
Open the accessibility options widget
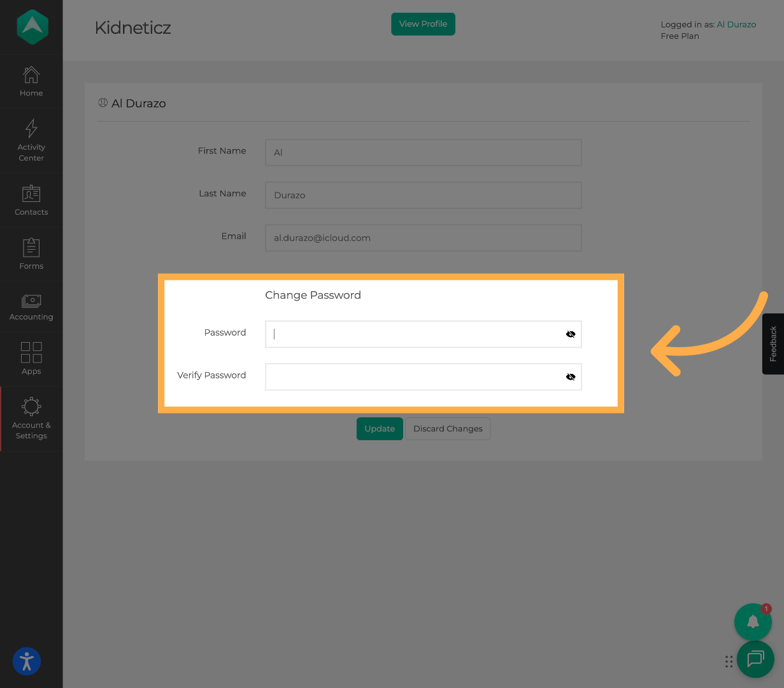click(26, 661)
